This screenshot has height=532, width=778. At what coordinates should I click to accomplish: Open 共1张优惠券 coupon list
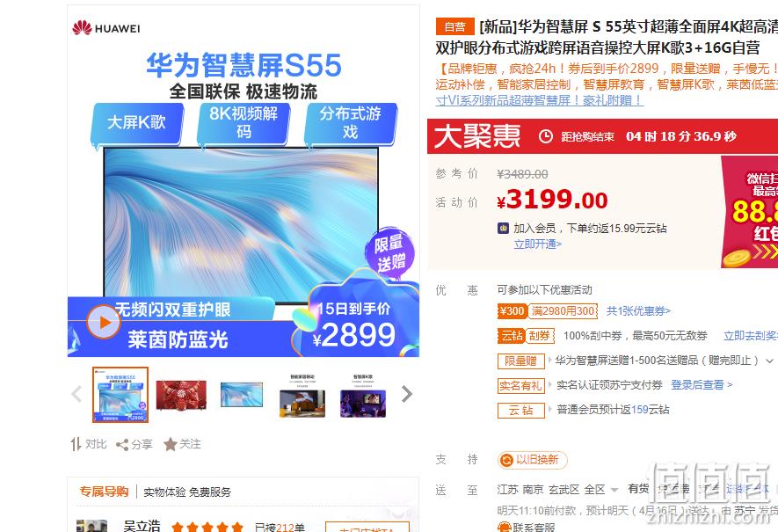(638, 311)
